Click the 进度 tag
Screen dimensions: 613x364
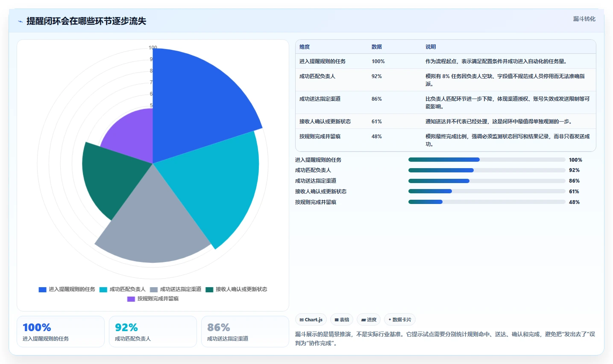[x=369, y=320]
